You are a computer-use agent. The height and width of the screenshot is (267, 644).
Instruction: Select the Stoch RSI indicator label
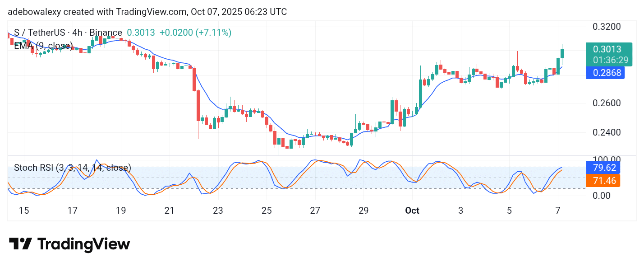72,168
